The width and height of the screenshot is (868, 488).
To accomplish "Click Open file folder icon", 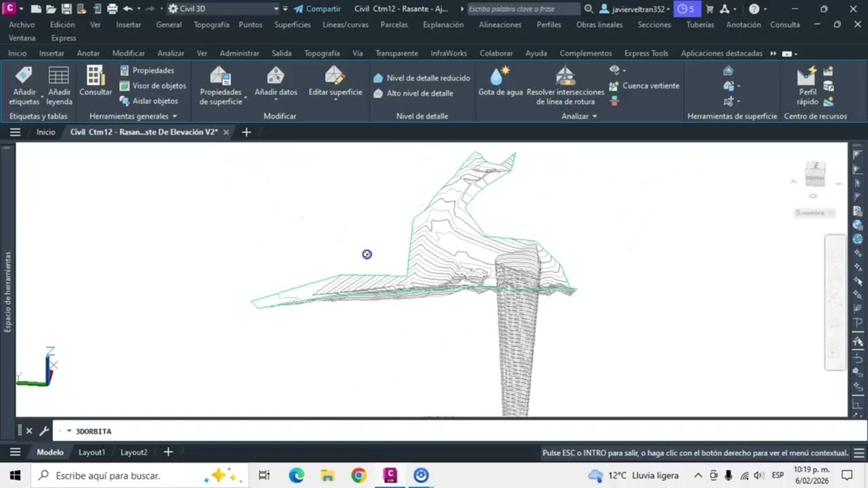I will click(x=51, y=9).
